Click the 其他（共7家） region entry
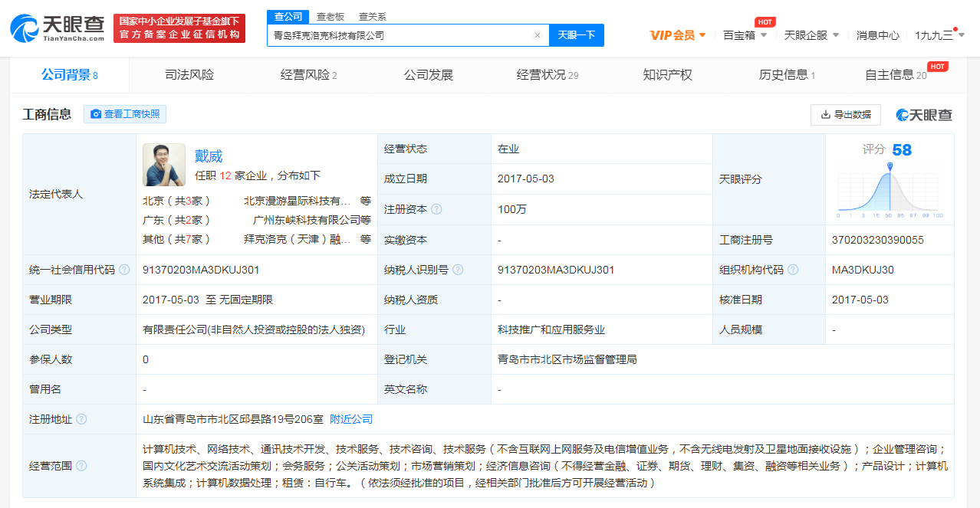The width and height of the screenshot is (980, 508). [176, 239]
